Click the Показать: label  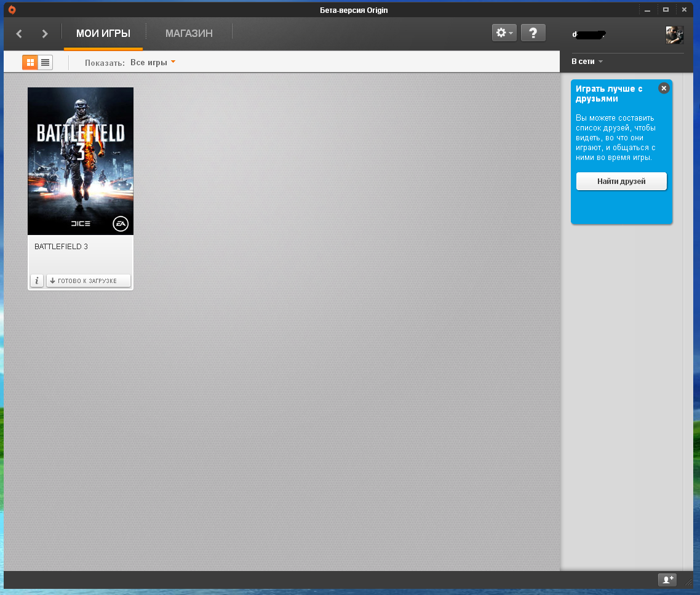click(x=105, y=63)
